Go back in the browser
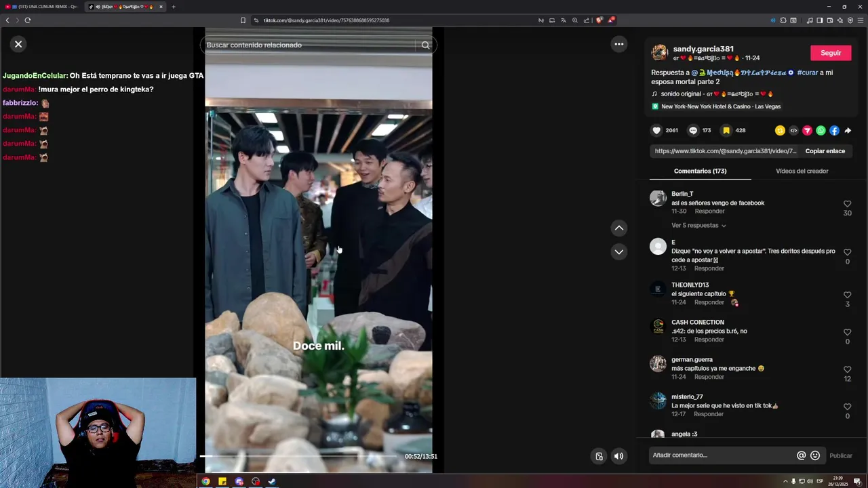The height and width of the screenshot is (488, 868). [x=7, y=20]
